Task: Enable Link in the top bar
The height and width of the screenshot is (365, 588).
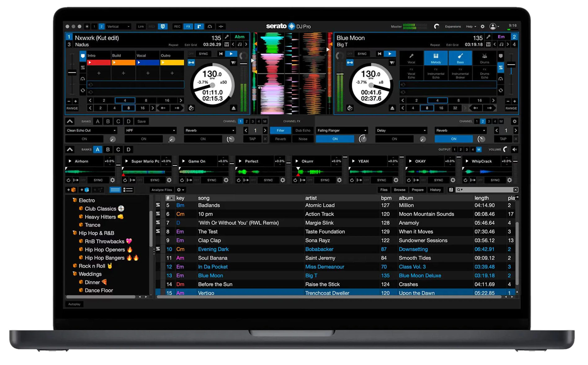Action: pyautogui.click(x=141, y=26)
